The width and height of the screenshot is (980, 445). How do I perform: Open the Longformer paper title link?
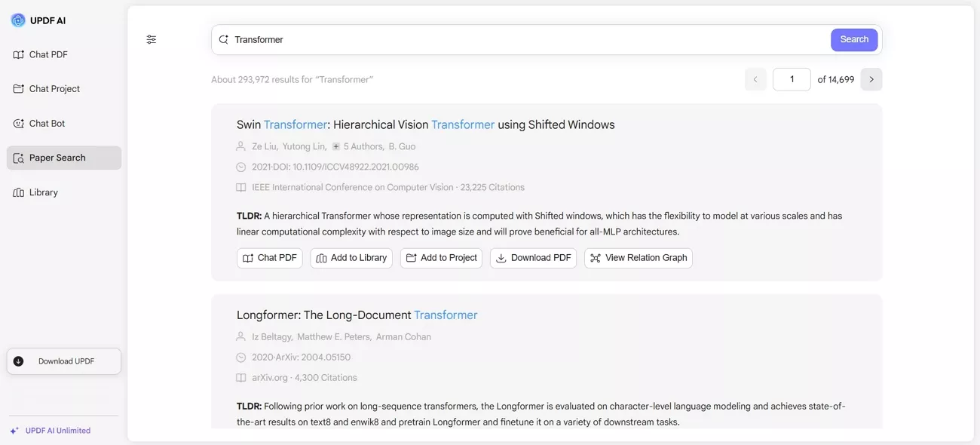(x=357, y=315)
